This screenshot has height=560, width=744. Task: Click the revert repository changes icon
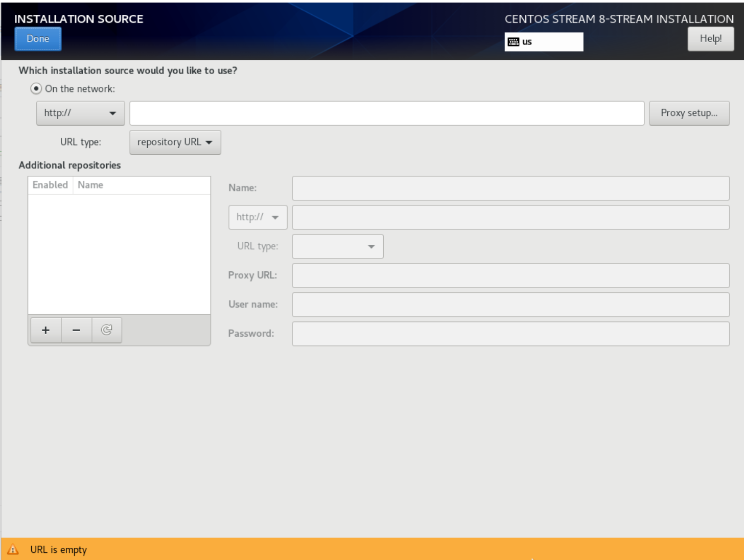106,330
